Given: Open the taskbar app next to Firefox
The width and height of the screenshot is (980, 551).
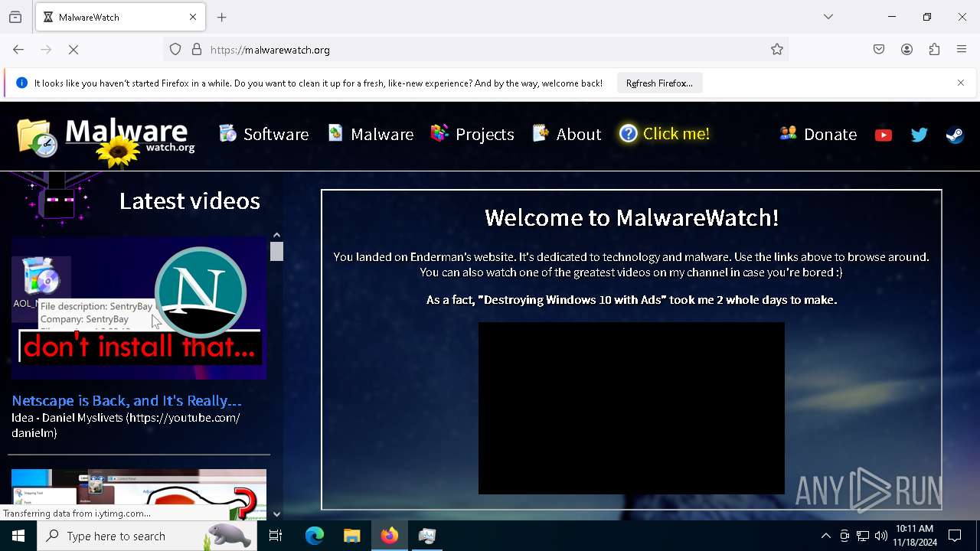Looking at the screenshot, I should (x=427, y=536).
